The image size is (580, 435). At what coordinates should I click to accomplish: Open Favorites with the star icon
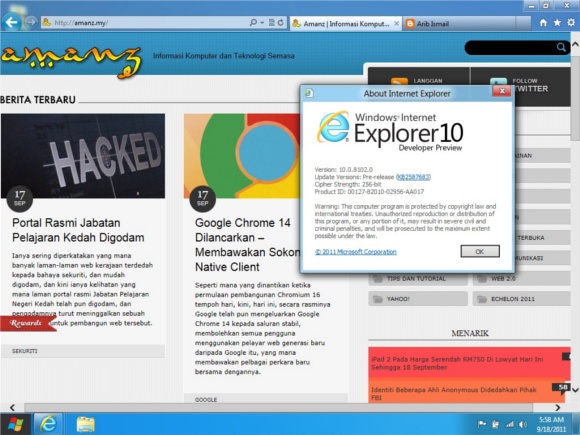click(x=557, y=23)
